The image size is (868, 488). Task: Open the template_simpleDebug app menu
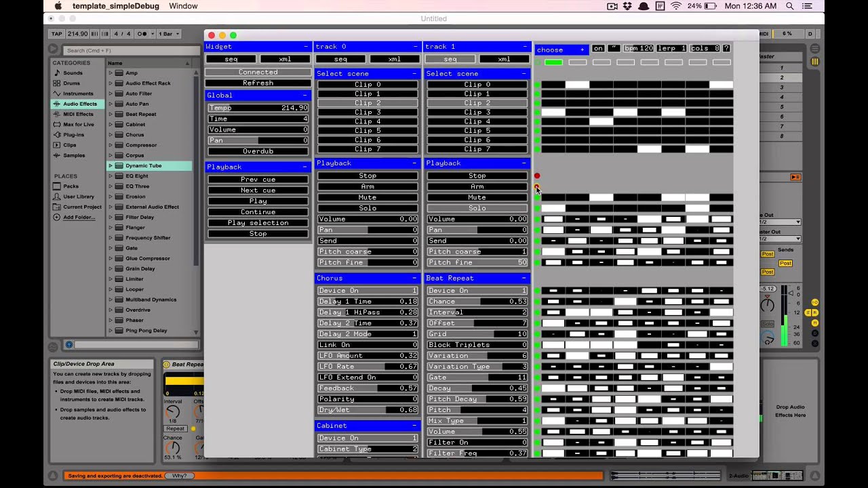(x=116, y=6)
